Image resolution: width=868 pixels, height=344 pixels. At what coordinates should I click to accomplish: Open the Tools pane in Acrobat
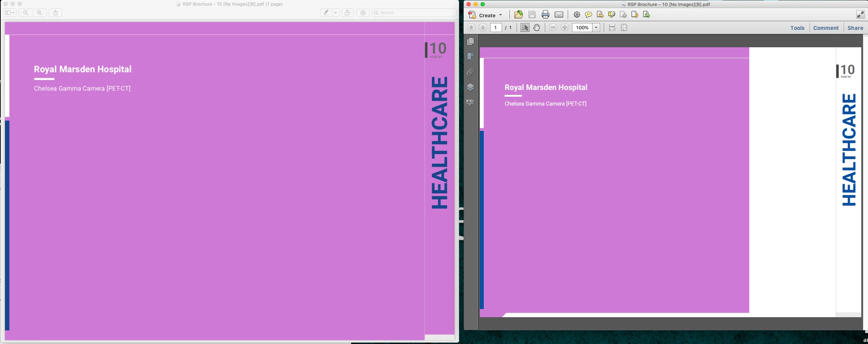tap(797, 28)
